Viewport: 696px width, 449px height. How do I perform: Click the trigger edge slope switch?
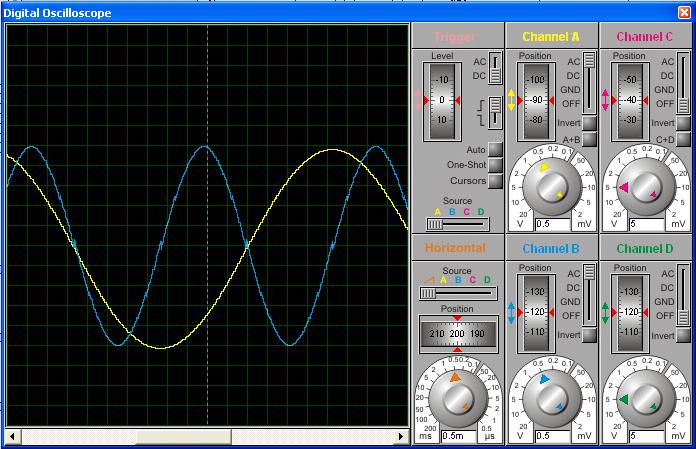(x=495, y=113)
